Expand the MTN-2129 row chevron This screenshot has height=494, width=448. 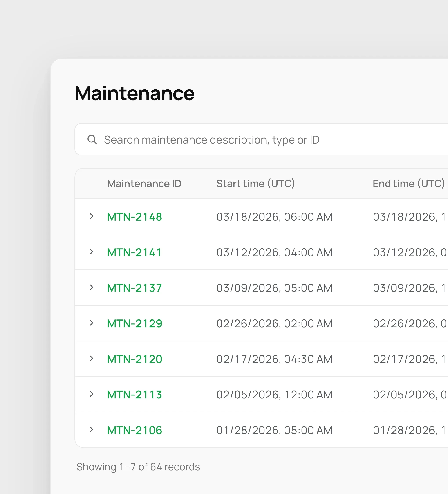point(91,323)
